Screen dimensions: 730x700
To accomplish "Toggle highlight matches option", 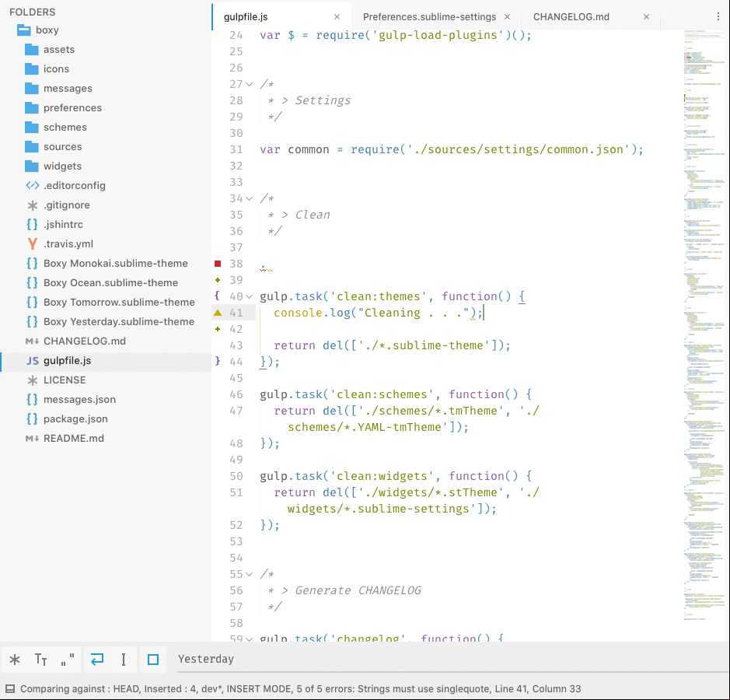I will pos(153,660).
